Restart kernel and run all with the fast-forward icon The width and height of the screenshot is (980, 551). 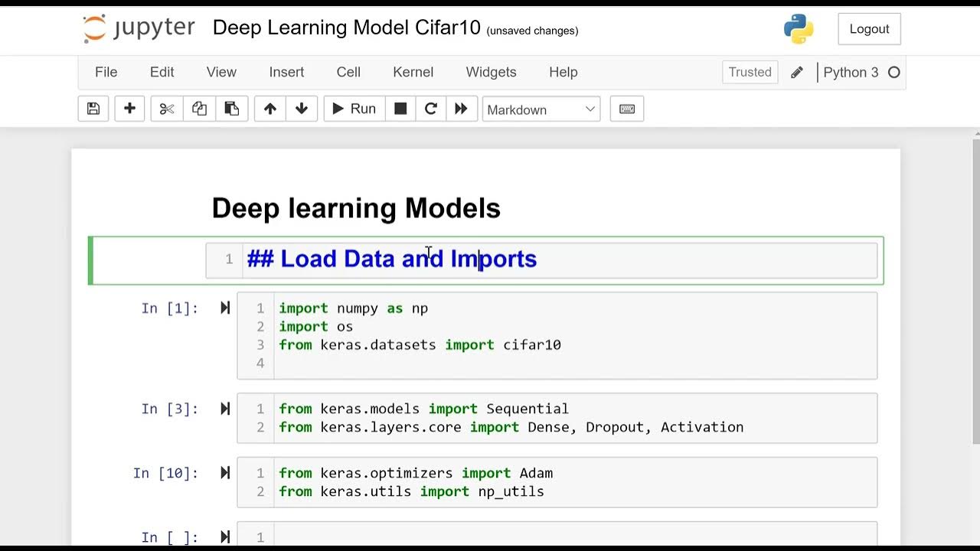(461, 109)
